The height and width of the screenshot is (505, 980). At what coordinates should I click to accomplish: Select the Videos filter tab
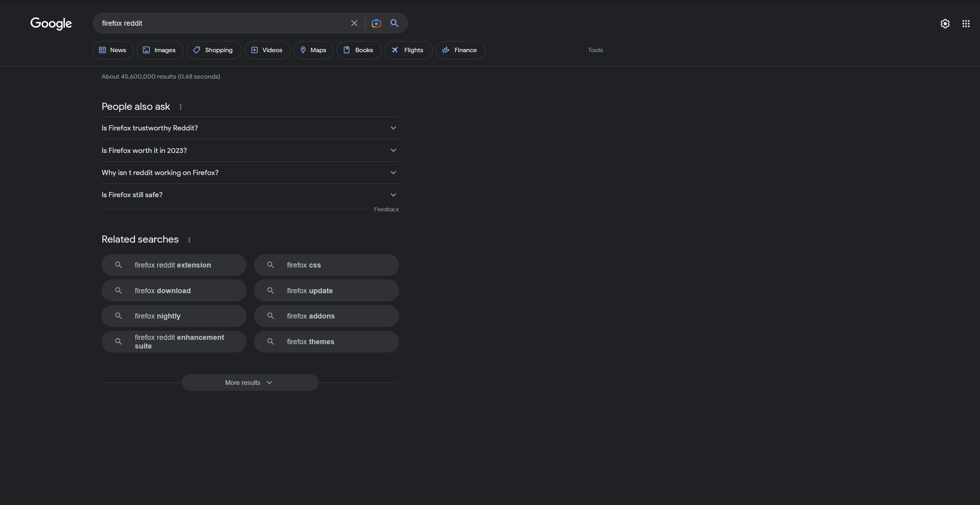pyautogui.click(x=267, y=50)
